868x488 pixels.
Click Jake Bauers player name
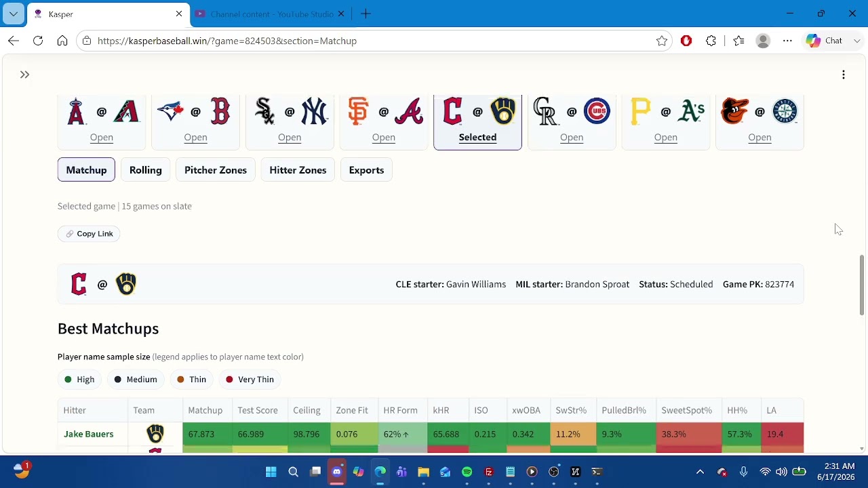pos(89,434)
